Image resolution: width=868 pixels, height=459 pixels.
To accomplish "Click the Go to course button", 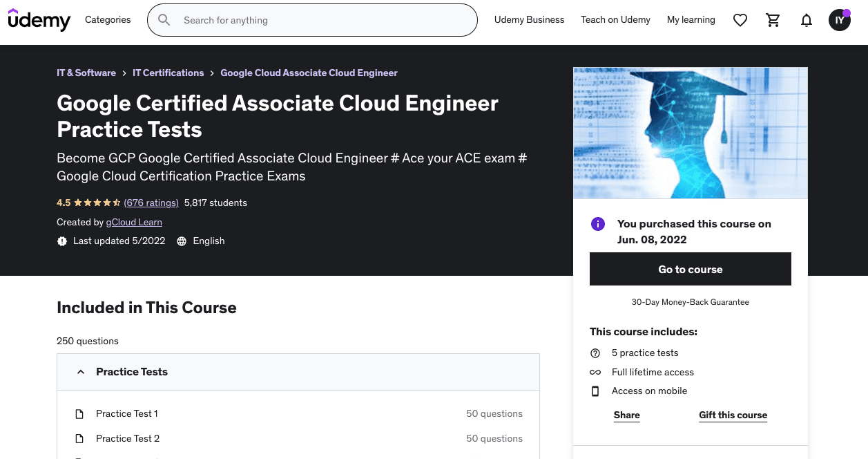I will click(x=691, y=270).
